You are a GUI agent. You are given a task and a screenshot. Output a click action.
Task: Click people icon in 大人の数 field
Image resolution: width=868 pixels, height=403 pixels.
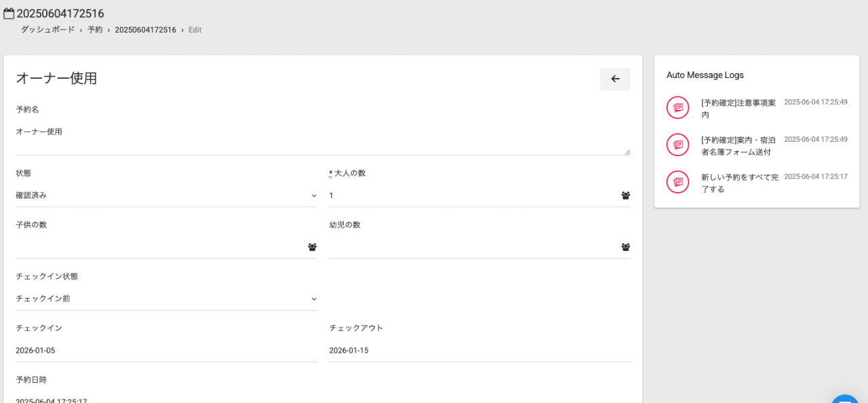coord(625,195)
